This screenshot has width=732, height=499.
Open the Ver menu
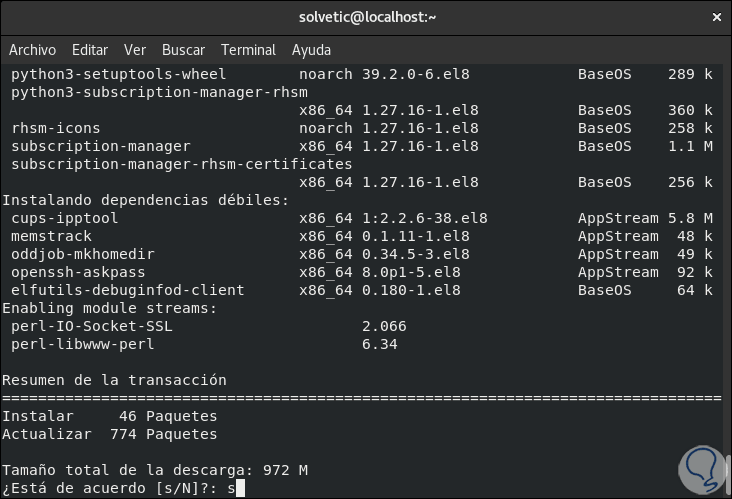click(x=135, y=50)
